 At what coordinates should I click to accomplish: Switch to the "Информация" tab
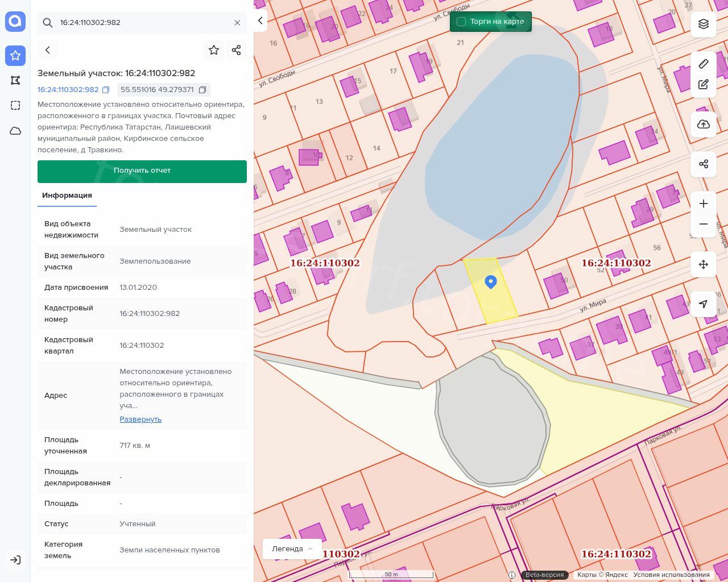coord(67,196)
